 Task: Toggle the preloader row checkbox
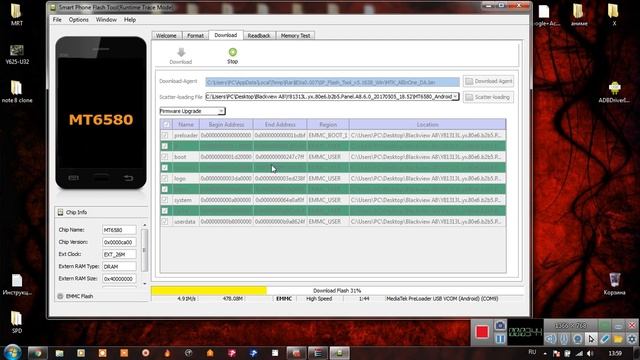(x=165, y=135)
